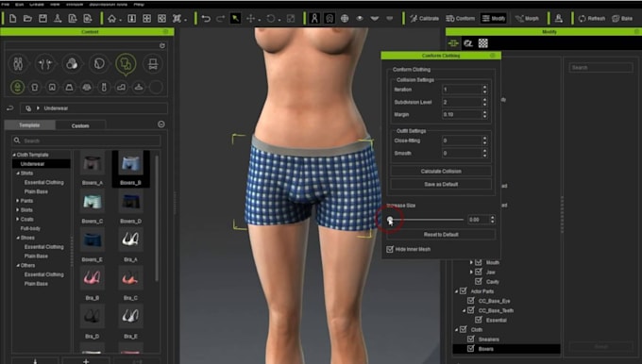The width and height of the screenshot is (642, 364).
Task: Select the Shoes subcategory icon
Action: pos(121,87)
